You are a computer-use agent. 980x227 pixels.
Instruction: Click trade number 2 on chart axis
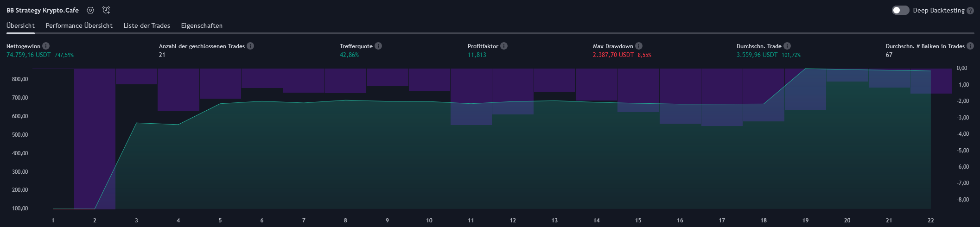point(95,221)
